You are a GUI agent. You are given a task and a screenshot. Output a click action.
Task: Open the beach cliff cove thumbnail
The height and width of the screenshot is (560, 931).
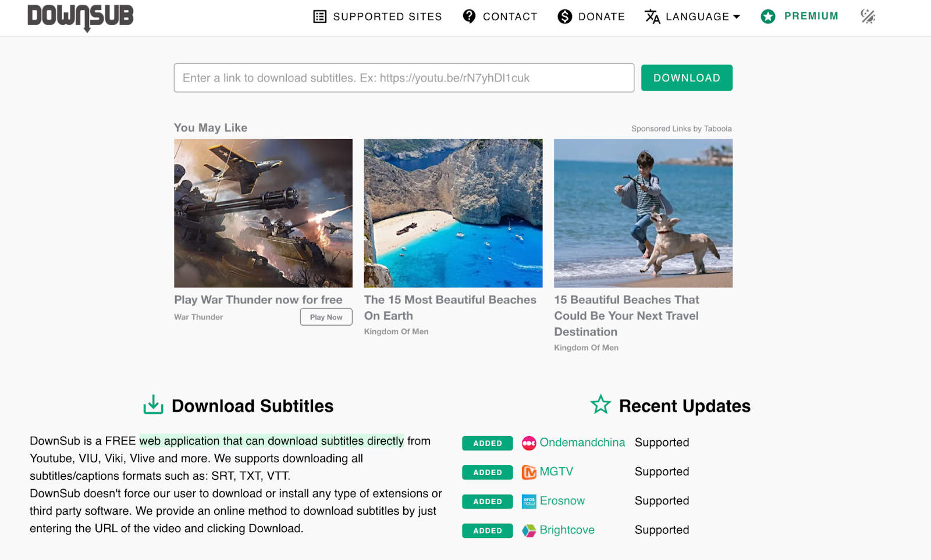point(453,213)
